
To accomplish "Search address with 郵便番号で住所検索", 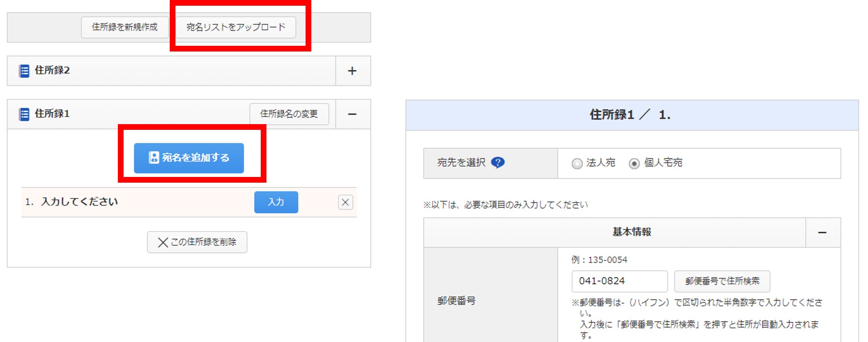I will 722,281.
